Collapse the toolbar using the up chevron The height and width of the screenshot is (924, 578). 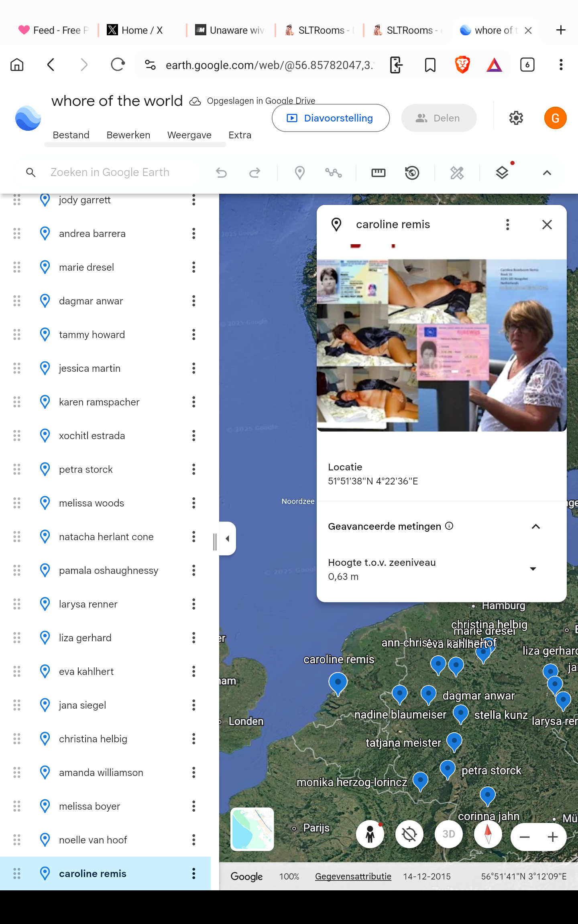click(547, 173)
